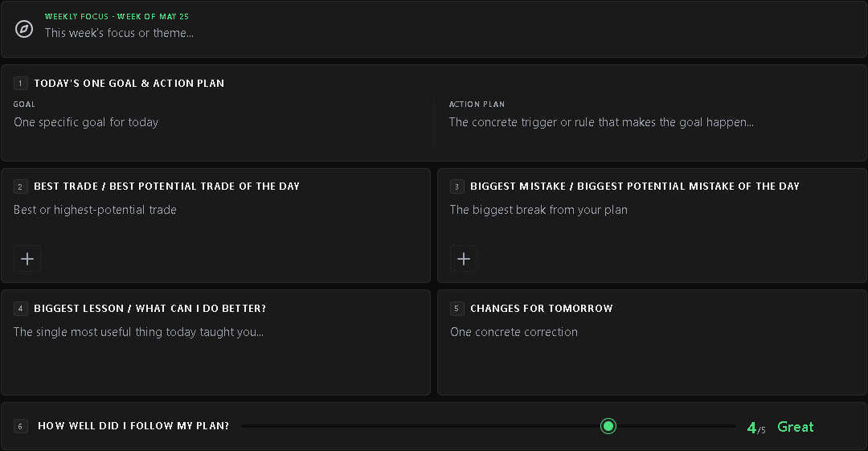868x451 pixels.
Task: Click the 'TODAY'S ONE GOAL & ACTION PLAN' heading
Action: pos(129,83)
